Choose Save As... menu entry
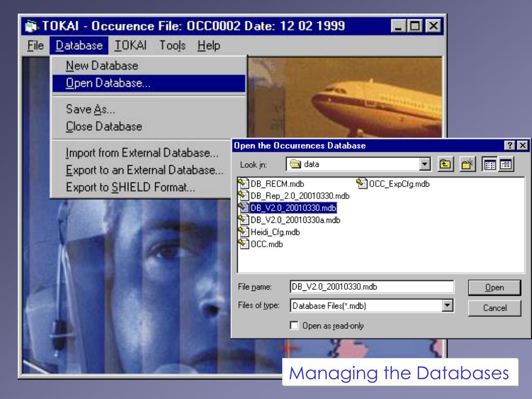The image size is (532, 399). point(149,109)
